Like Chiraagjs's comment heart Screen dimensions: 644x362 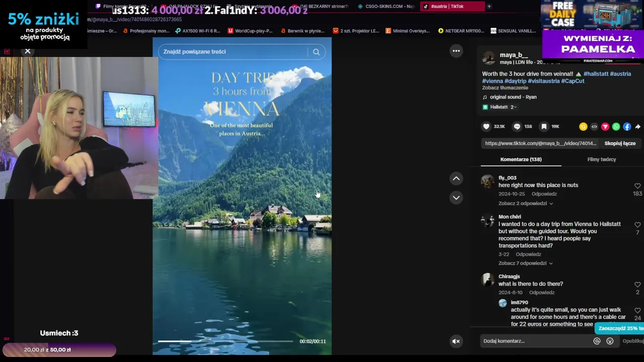(x=637, y=285)
